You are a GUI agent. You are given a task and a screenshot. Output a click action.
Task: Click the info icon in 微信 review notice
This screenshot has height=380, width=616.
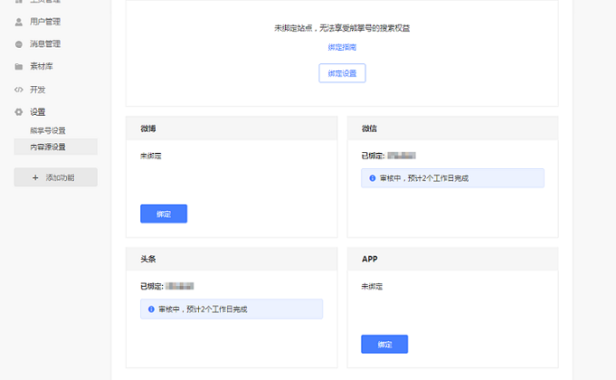pyautogui.click(x=372, y=178)
